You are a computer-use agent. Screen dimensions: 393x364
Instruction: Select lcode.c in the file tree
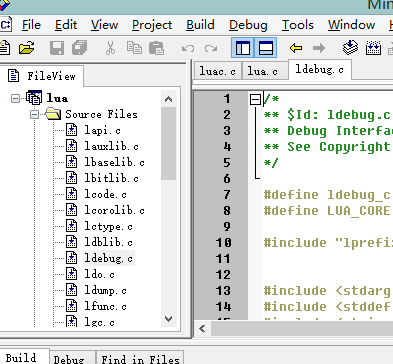(x=105, y=194)
